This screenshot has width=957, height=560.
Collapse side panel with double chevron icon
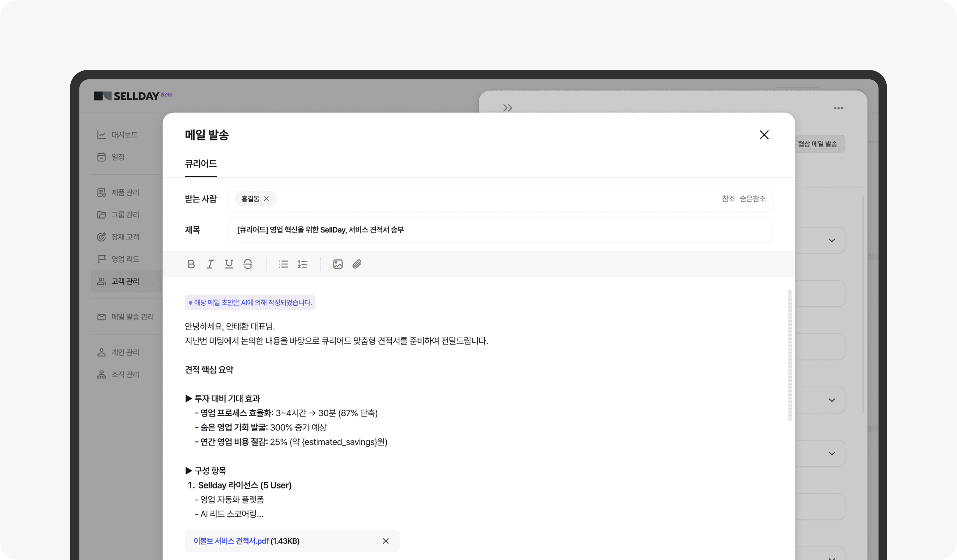click(x=508, y=108)
